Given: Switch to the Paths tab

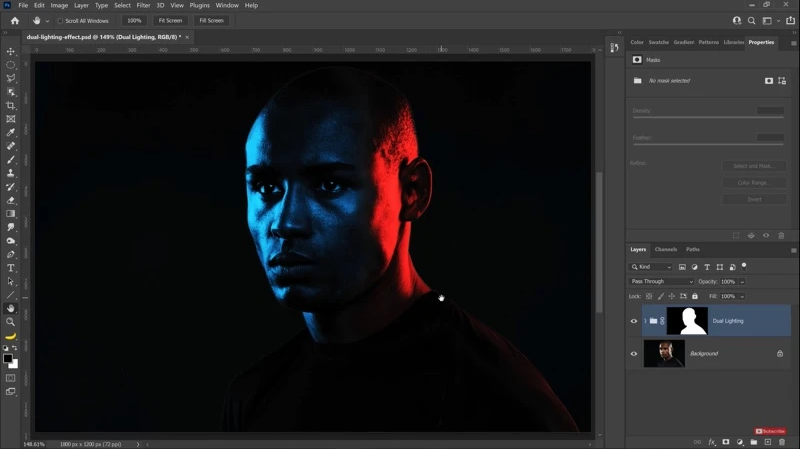Looking at the screenshot, I should [693, 249].
